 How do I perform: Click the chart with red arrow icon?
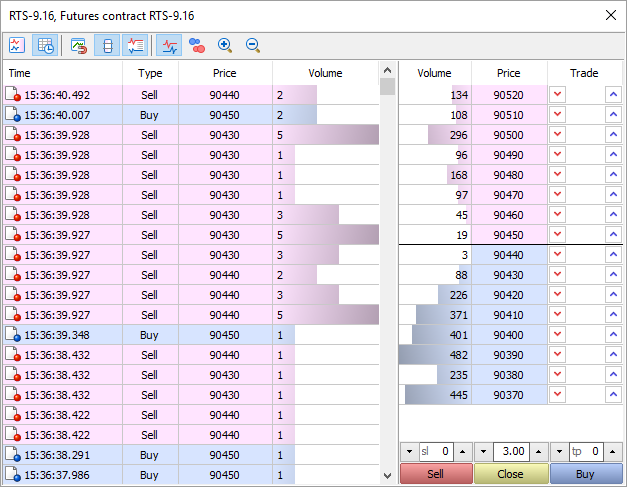click(78, 45)
